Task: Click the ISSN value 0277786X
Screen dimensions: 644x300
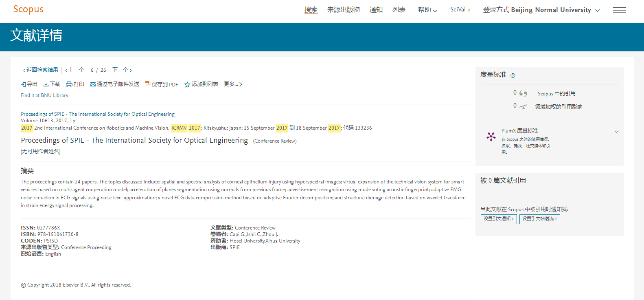Action: (48, 228)
